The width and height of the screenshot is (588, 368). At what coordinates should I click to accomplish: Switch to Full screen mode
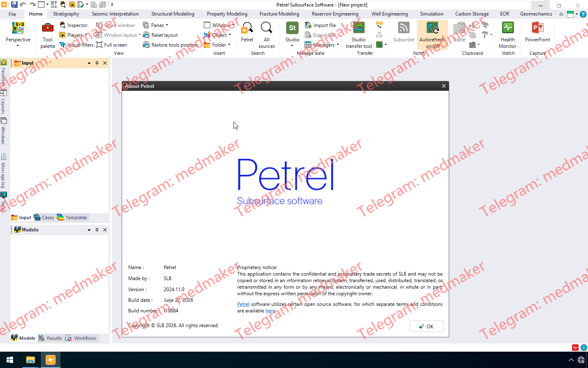coord(111,45)
